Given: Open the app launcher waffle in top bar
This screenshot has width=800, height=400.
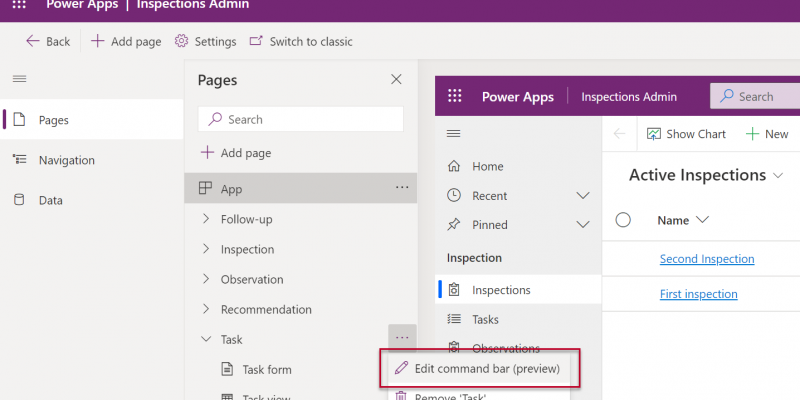Looking at the screenshot, I should [19, 5].
